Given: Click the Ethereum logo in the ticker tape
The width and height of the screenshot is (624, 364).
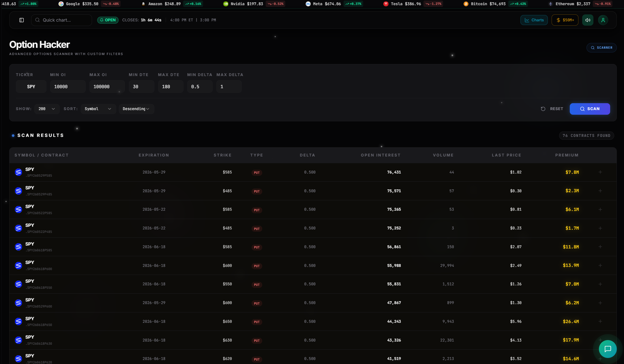Looking at the screenshot, I should [550, 4].
